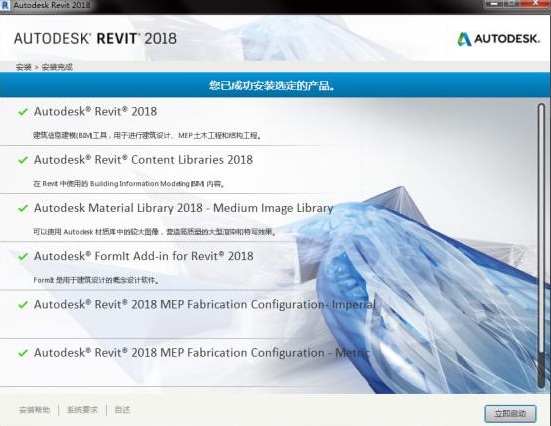Click the AUTODESK REVIT 2018 header title
The width and height of the screenshot is (551, 426).
click(x=95, y=39)
